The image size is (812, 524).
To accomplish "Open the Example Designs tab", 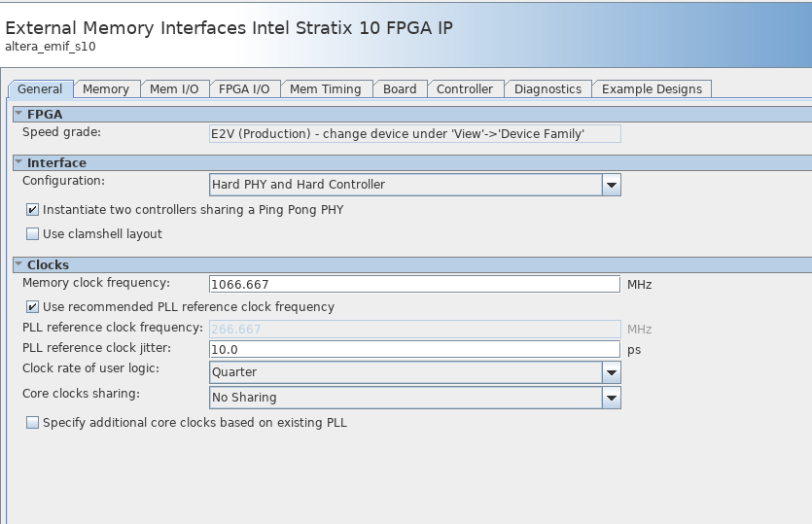I will 652,89.
